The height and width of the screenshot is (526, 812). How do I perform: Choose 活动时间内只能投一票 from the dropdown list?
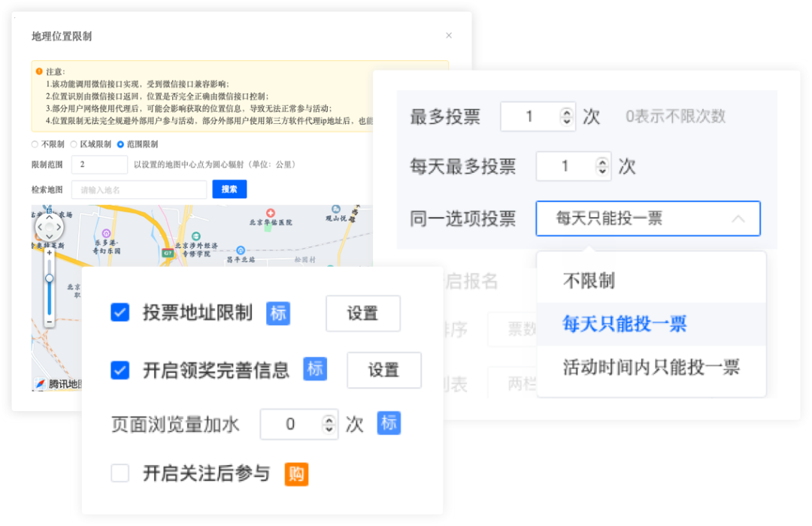point(651,367)
